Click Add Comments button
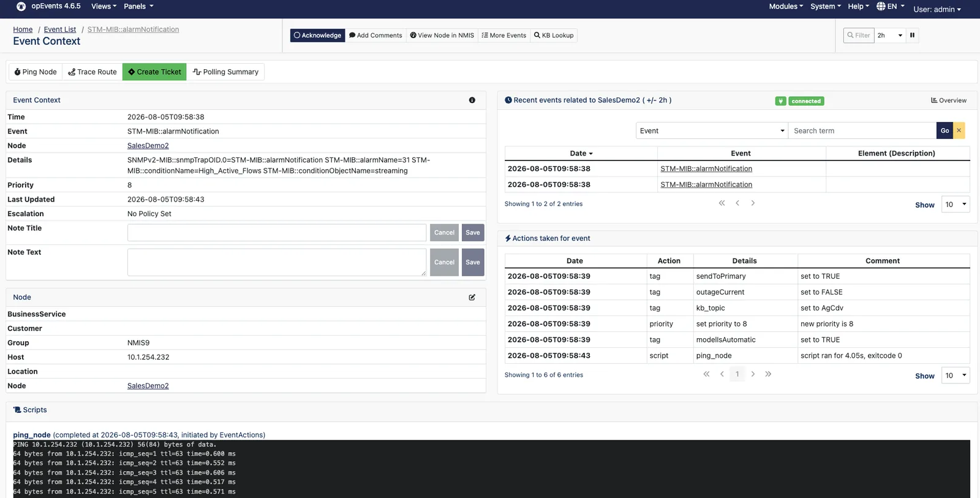The height and width of the screenshot is (498, 980). click(x=375, y=36)
